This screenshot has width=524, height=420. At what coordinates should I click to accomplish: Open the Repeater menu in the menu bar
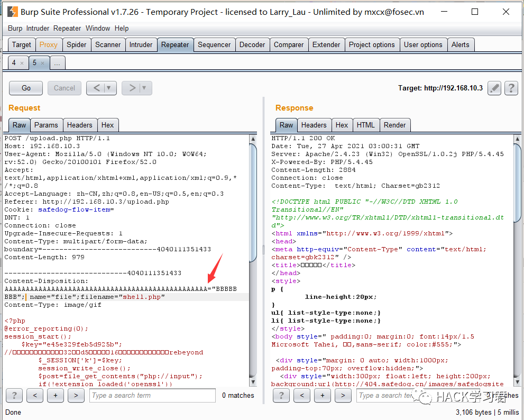[x=67, y=29]
